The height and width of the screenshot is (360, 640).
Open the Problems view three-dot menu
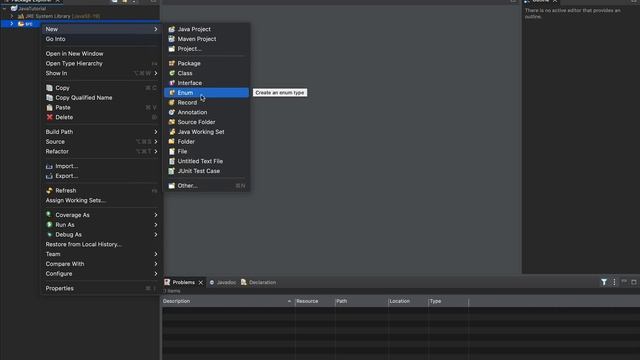click(x=614, y=282)
